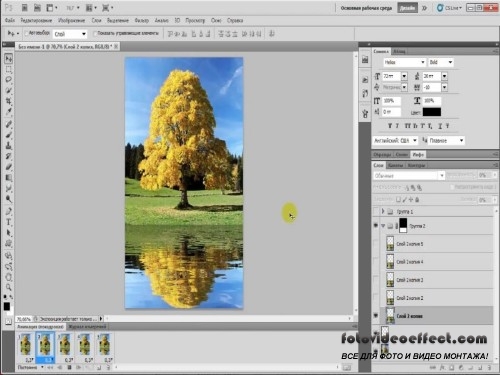Screen dimensions: 500x375
Task: Select the Hand tool in toolbox
Action: (x=9, y=277)
